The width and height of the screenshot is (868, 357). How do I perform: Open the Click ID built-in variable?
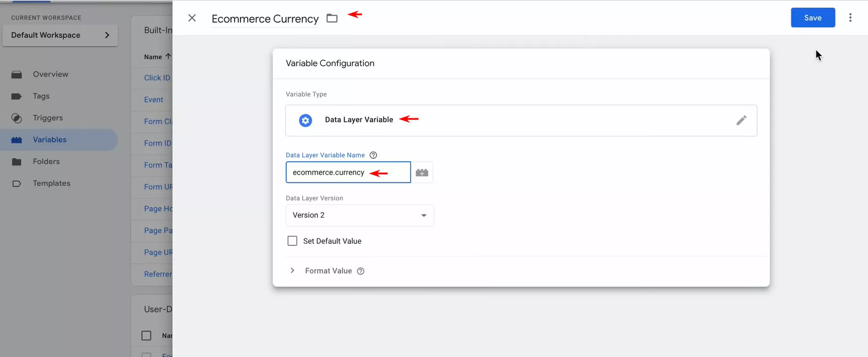pos(157,78)
